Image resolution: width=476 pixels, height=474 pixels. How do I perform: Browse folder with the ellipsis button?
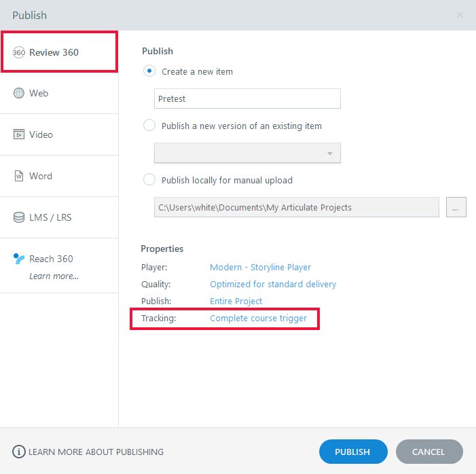pyautogui.click(x=456, y=207)
